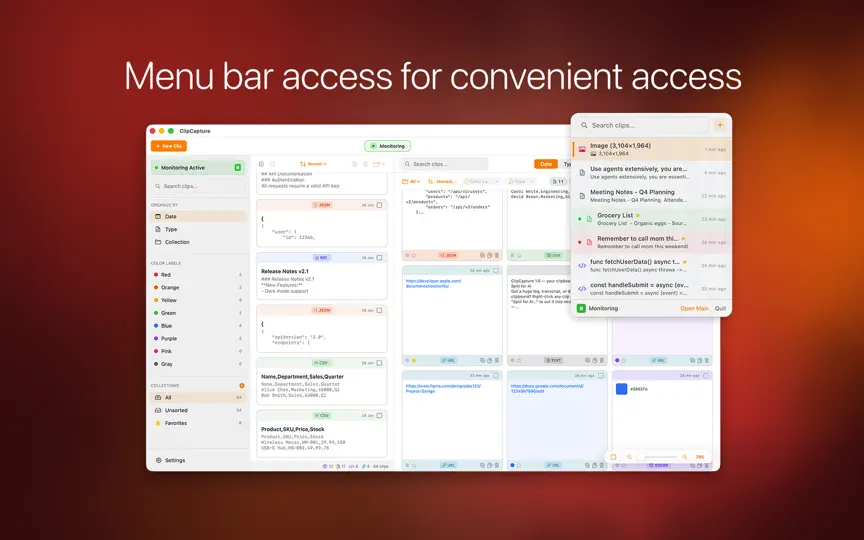This screenshot has height=540, width=864.
Task: Check the Name,Department,Sales,Quarter card checkbox
Action: (379, 363)
